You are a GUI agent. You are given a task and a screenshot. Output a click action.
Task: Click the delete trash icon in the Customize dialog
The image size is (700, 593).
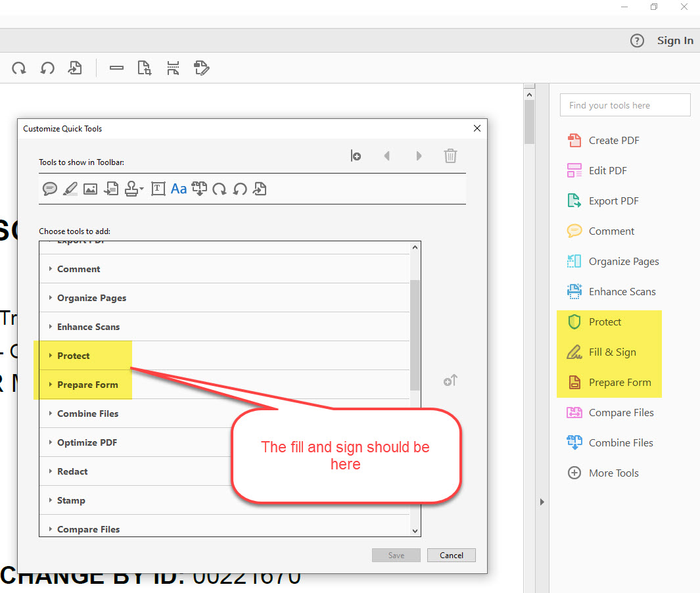point(450,156)
